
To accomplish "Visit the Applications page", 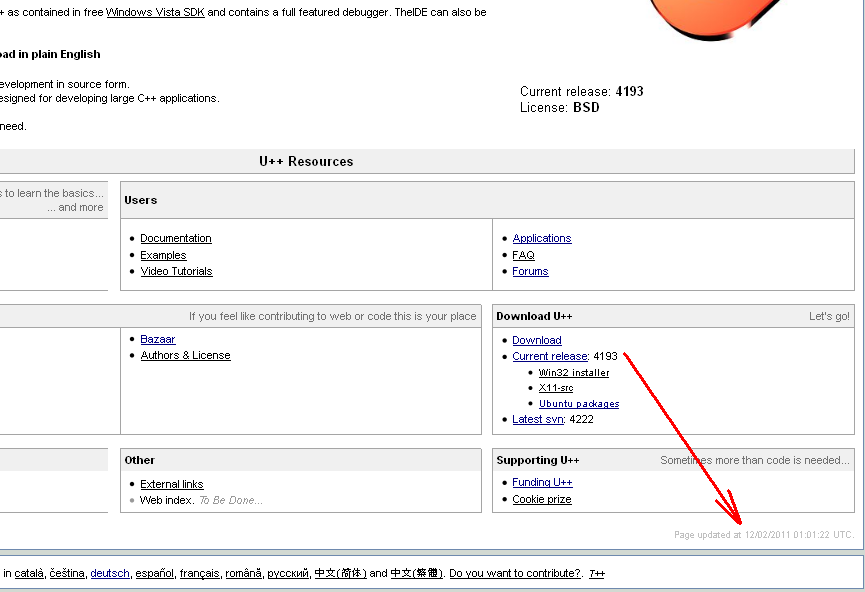I will click(541, 239).
